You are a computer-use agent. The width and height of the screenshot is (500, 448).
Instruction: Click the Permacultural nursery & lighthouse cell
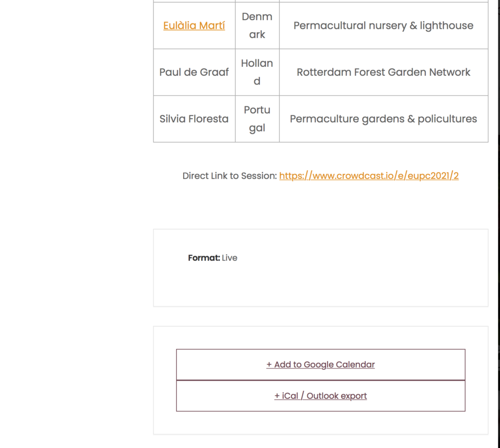point(384,25)
